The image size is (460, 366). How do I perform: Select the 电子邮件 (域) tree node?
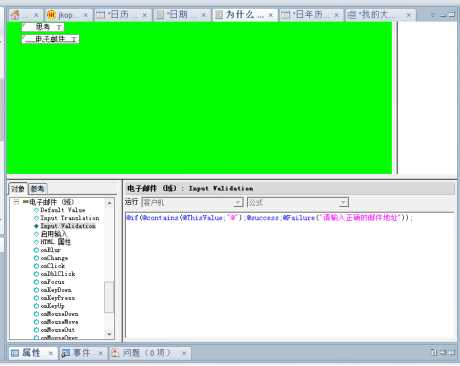point(48,202)
